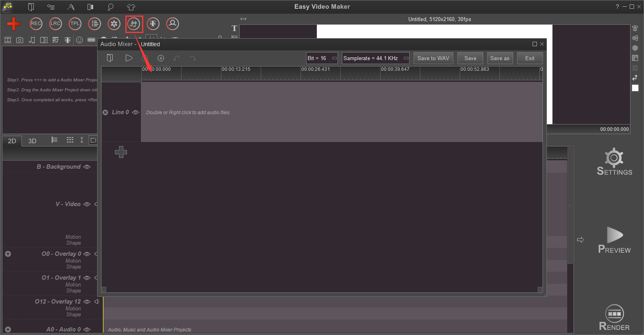The image size is (644, 335).
Task: Expand Audio 0 with its plus icon
Action: pyautogui.click(x=8, y=329)
